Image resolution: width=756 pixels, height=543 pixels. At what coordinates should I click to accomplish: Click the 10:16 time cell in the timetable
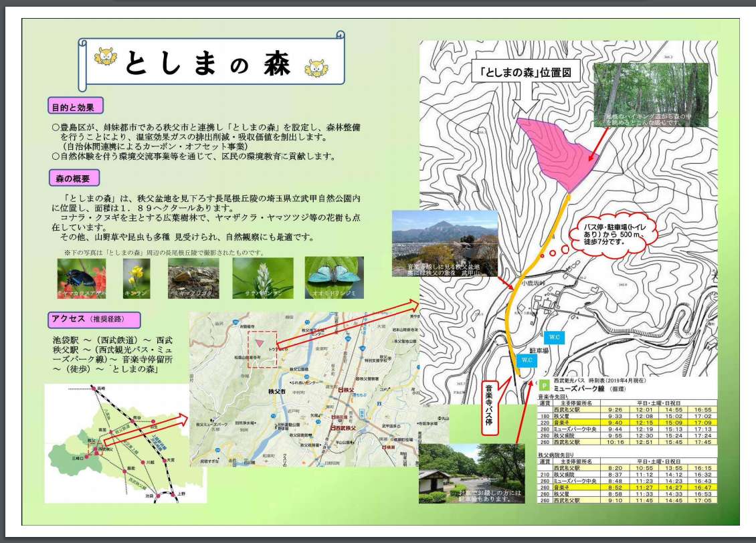(615, 442)
